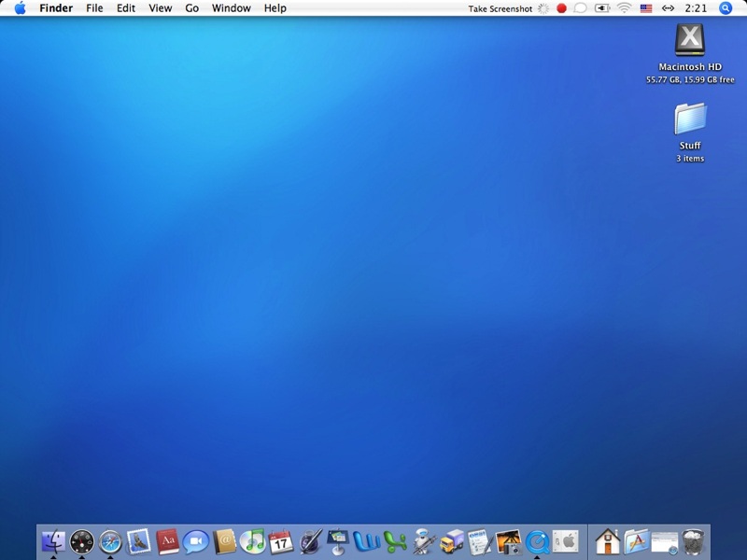This screenshot has height=560, width=747.
Task: Open the speech bubble status menu
Action: pyautogui.click(x=580, y=8)
